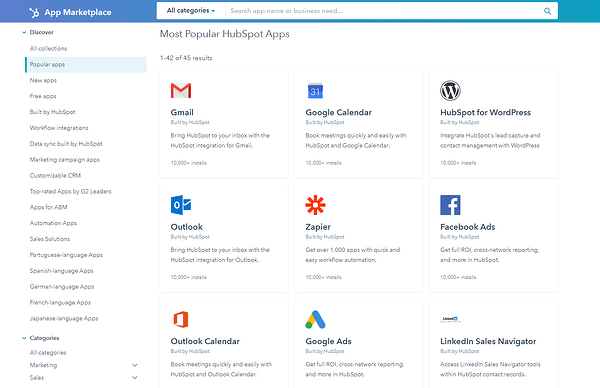Open German-language Apps
This screenshot has width=600, height=388.
pyautogui.click(x=62, y=287)
